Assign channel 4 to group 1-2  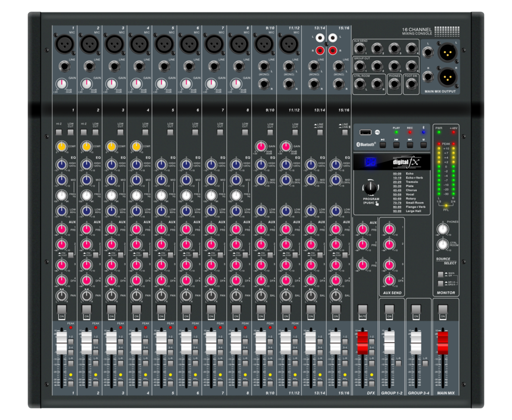point(146,341)
